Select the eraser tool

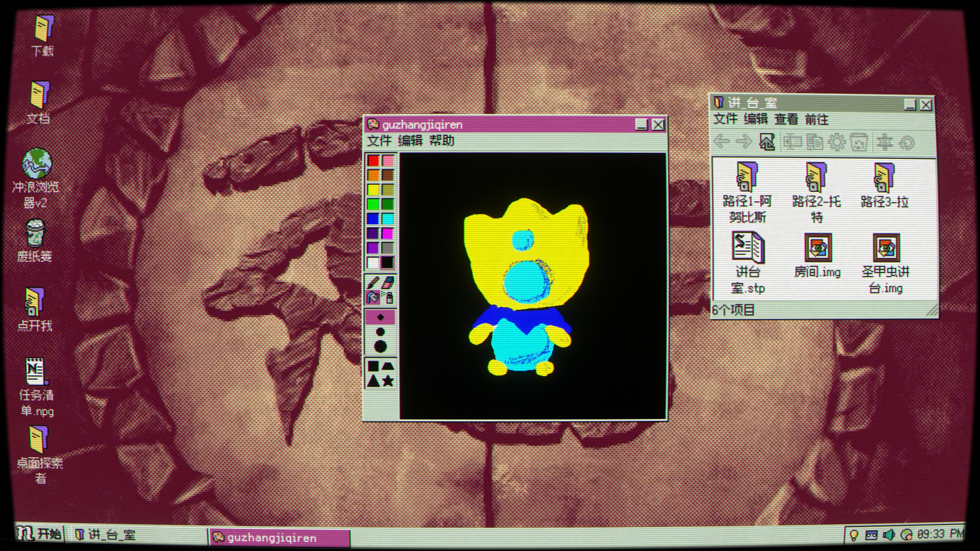point(388,283)
